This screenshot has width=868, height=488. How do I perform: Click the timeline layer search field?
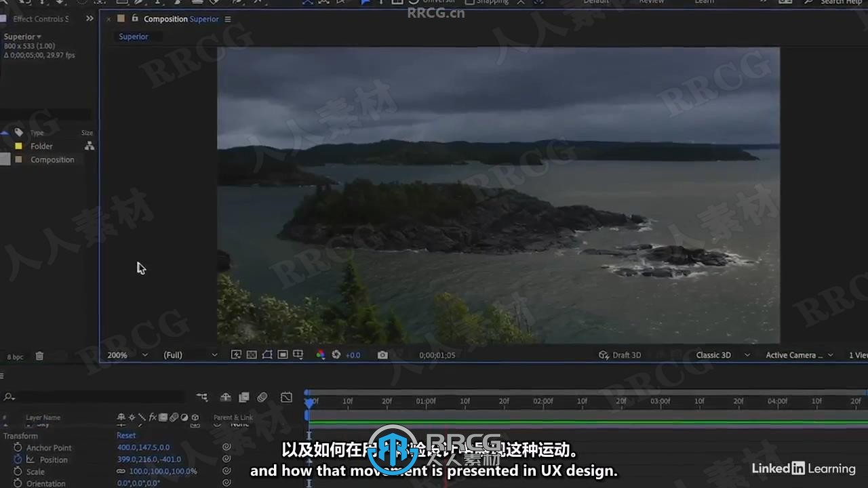pyautogui.click(x=94, y=396)
